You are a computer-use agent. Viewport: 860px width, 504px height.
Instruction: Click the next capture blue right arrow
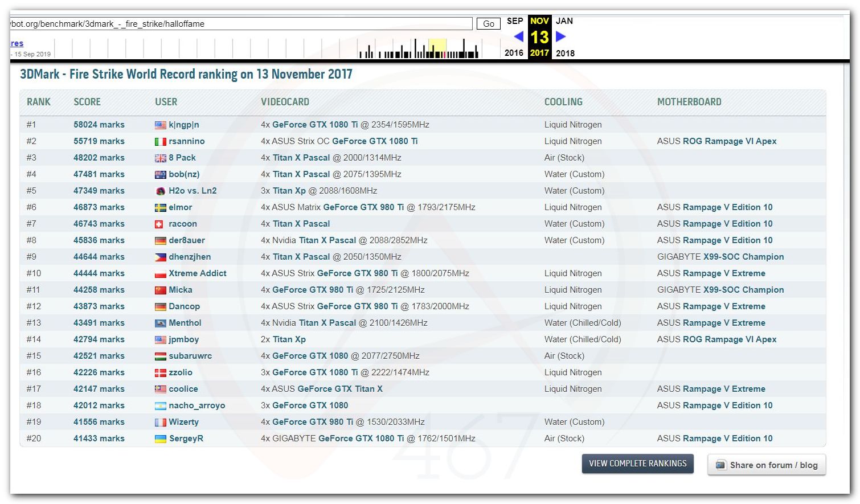[560, 36]
